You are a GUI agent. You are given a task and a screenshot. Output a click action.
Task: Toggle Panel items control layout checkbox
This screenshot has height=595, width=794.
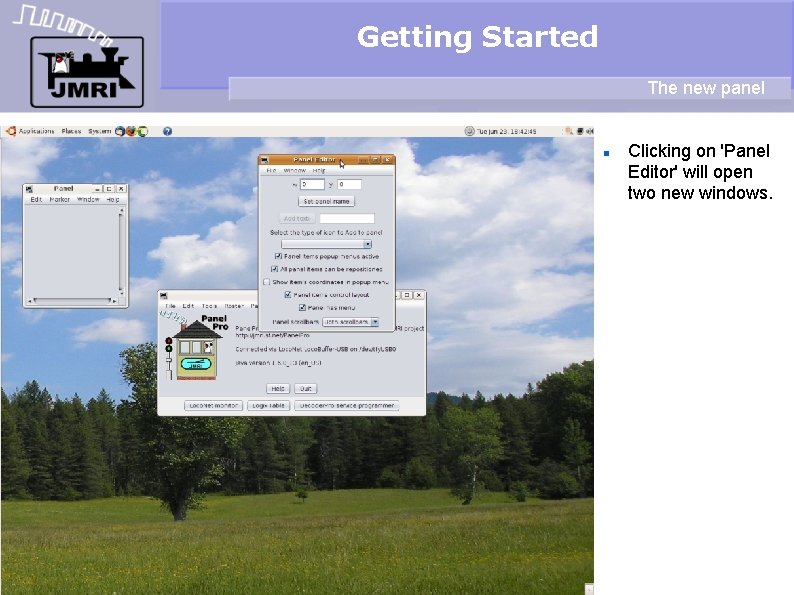(288, 295)
